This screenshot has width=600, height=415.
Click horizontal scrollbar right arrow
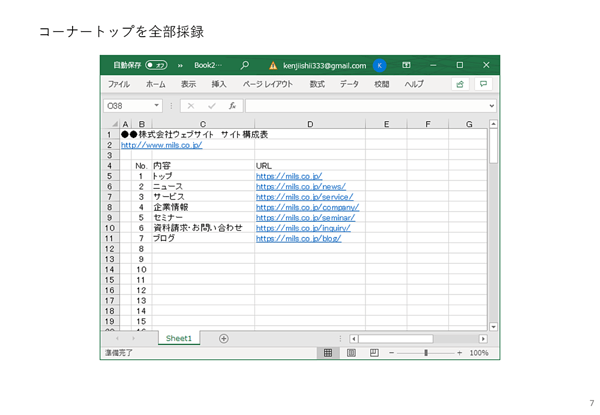click(x=483, y=339)
